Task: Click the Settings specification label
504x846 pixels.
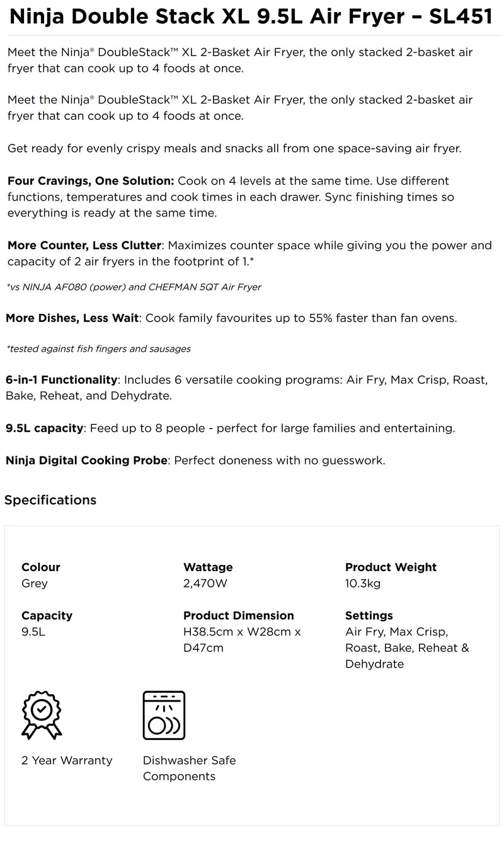Action: pos(369,615)
